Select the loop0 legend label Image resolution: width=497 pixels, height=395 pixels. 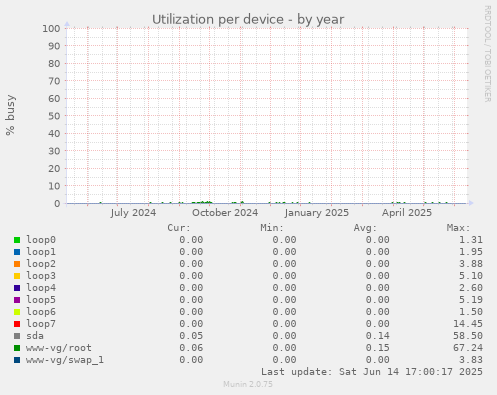pyautogui.click(x=41, y=240)
